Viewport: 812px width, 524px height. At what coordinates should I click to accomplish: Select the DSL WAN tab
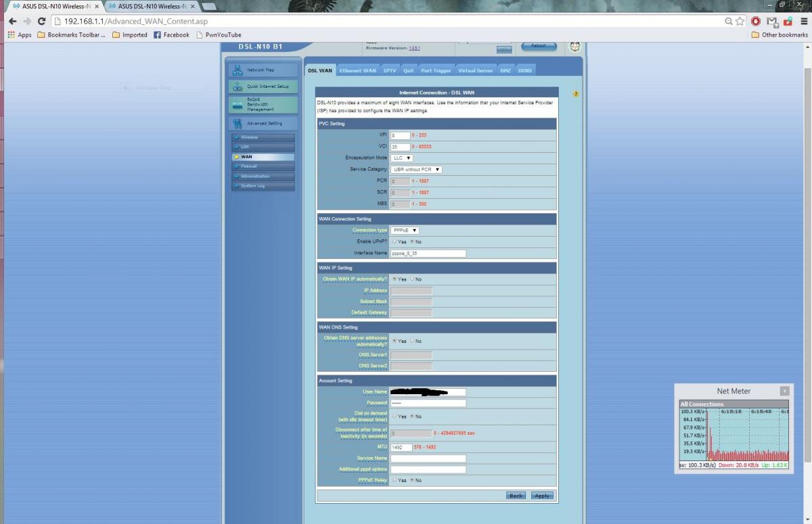click(x=320, y=70)
